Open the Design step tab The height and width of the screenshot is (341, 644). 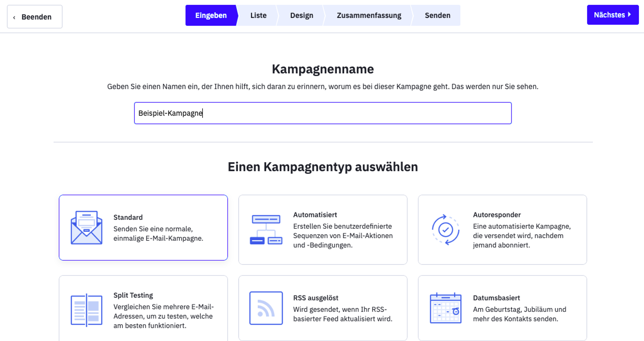pyautogui.click(x=302, y=15)
